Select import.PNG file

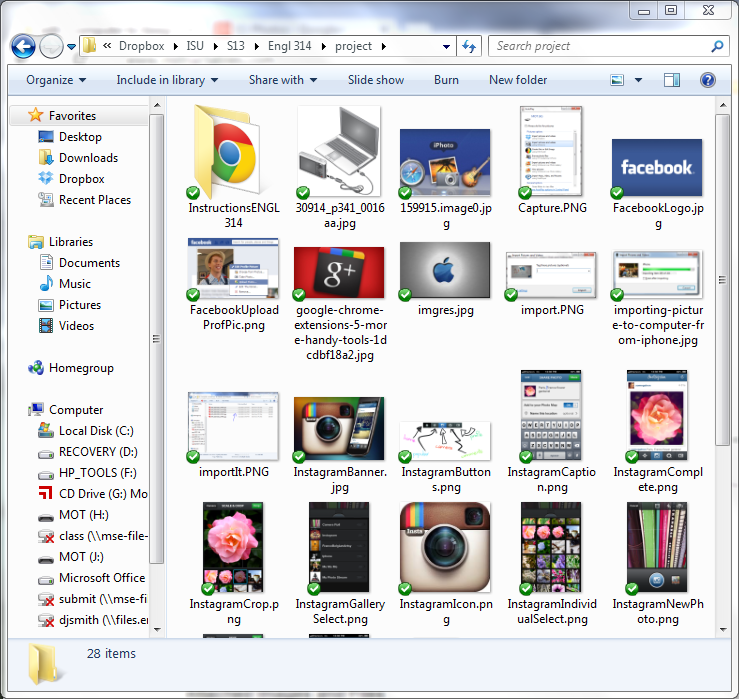551,284
